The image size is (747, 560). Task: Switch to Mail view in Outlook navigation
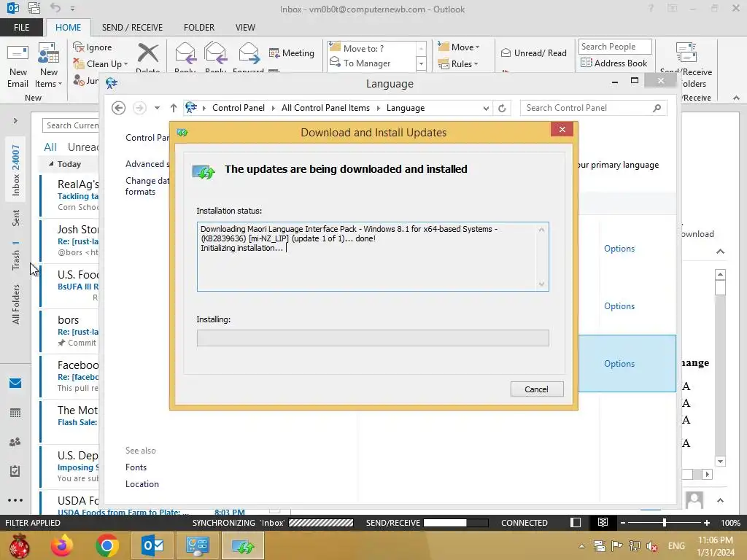pyautogui.click(x=15, y=383)
